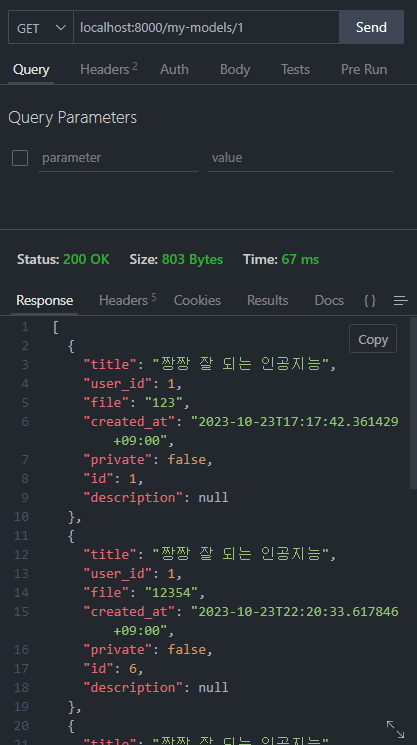Click the "id": 6 line
Image resolution: width=417 pixels, height=745 pixels.
114,669
